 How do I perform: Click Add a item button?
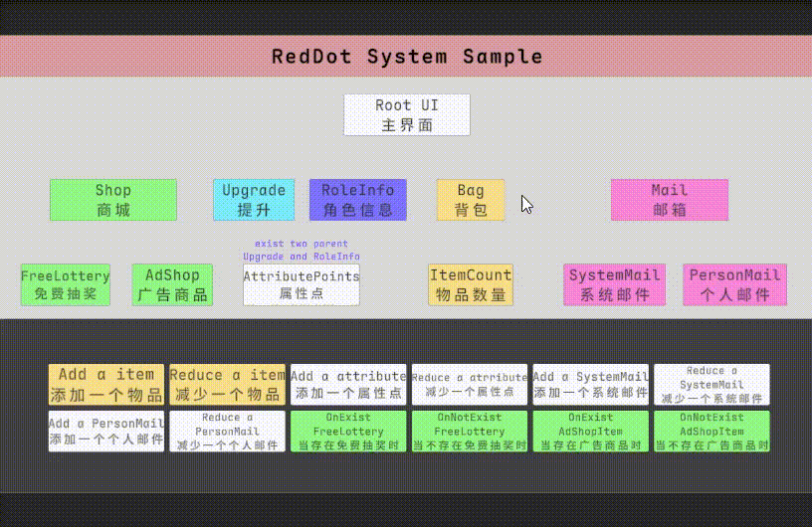pos(106,384)
